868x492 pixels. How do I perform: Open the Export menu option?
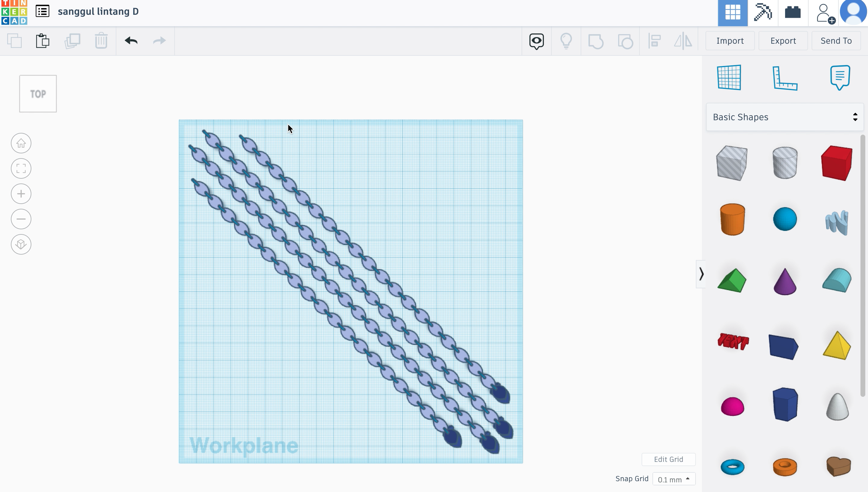(x=783, y=40)
